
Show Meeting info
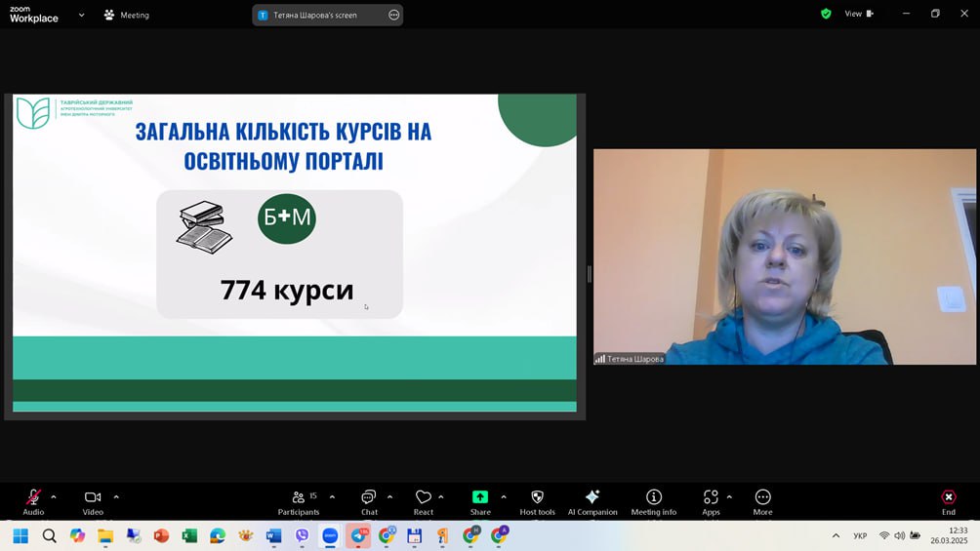click(x=654, y=498)
